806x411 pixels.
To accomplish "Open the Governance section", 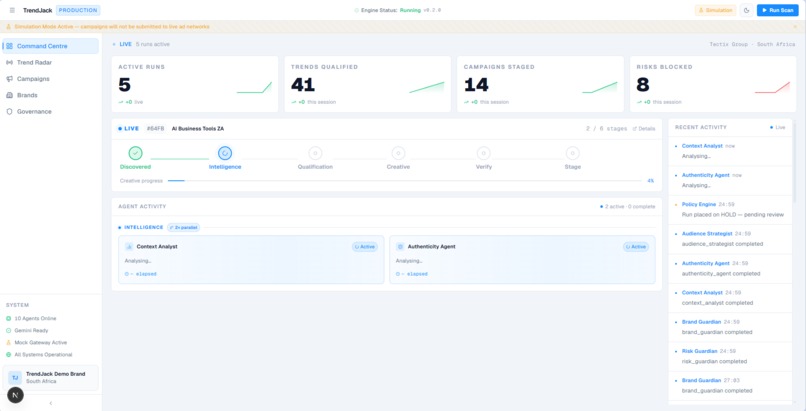I will pos(50,111).
